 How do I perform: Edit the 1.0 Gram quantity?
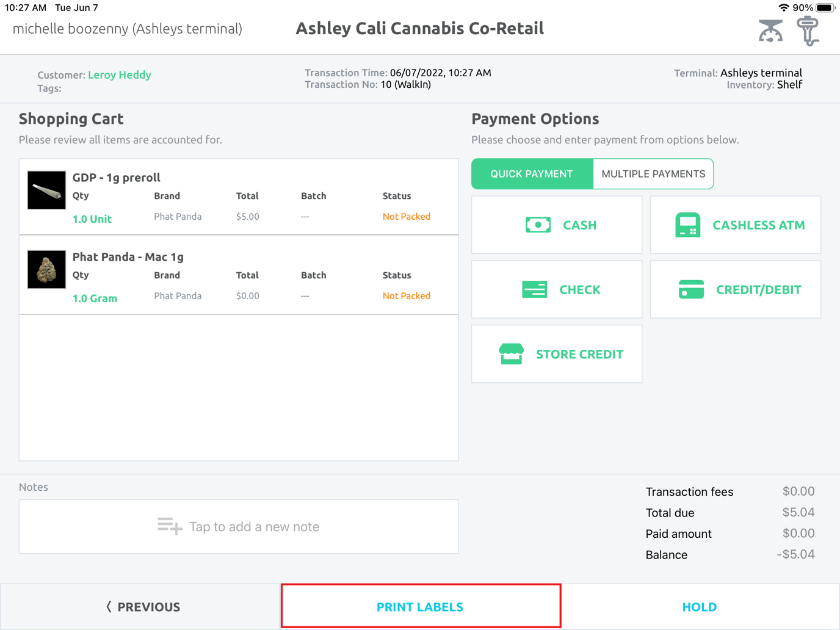coord(95,299)
